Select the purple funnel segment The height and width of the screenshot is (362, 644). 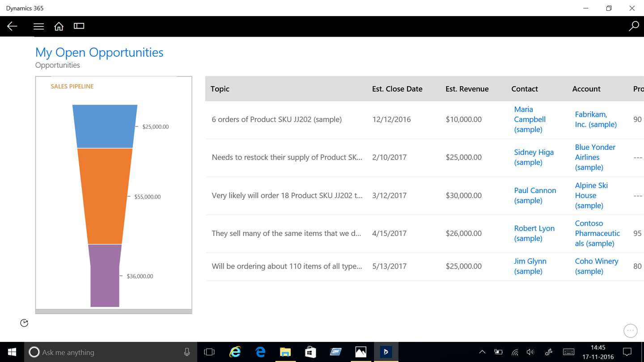click(105, 276)
